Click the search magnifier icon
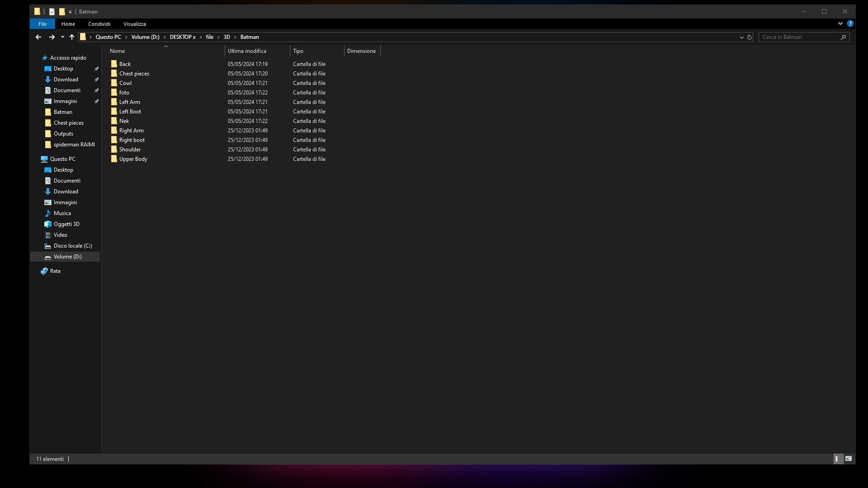The image size is (868, 488). pos(843,37)
